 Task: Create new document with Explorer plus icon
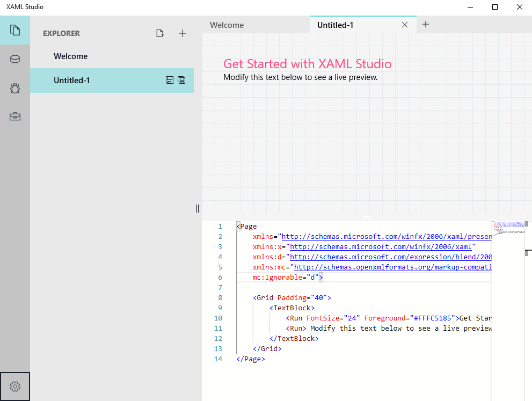point(183,33)
